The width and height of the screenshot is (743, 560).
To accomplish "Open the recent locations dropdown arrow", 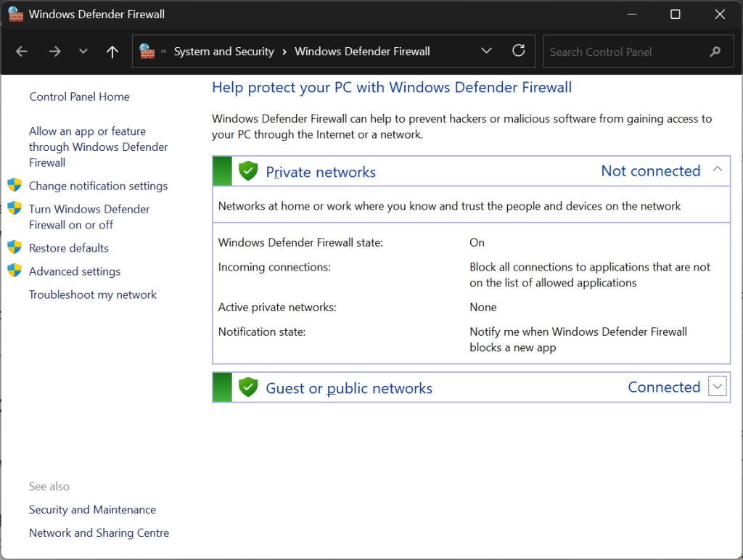I will pyautogui.click(x=83, y=52).
